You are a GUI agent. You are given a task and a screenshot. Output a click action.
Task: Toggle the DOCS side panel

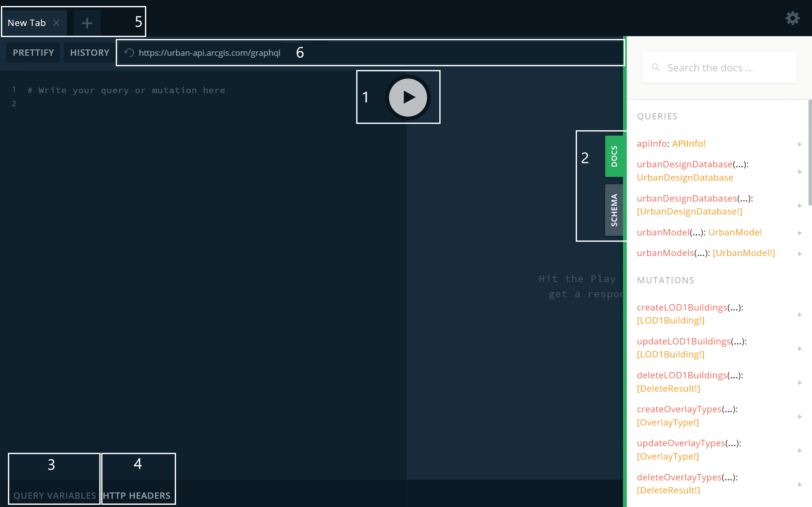(x=614, y=155)
